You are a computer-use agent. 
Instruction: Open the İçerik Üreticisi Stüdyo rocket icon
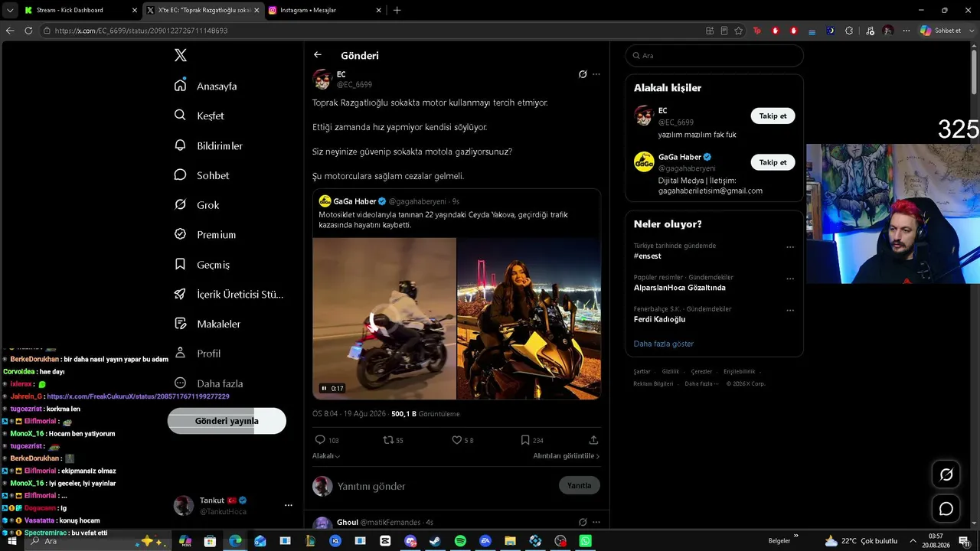pos(180,294)
